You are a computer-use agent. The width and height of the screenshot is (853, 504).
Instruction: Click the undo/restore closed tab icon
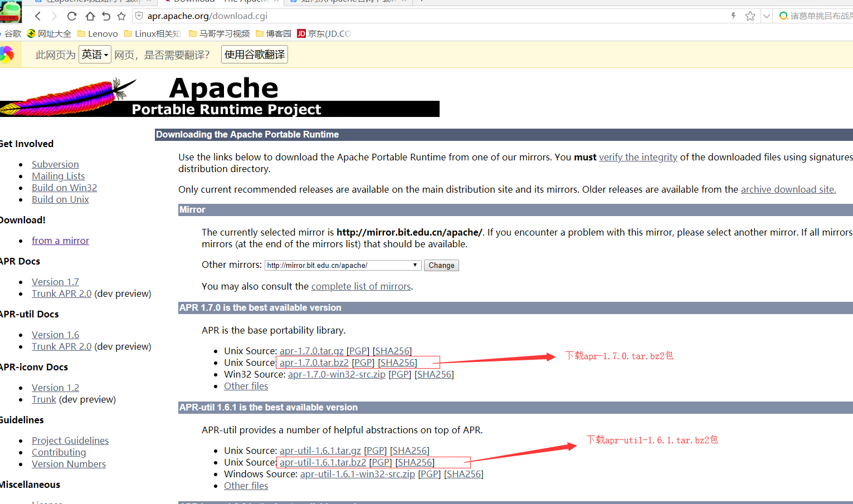tap(106, 16)
